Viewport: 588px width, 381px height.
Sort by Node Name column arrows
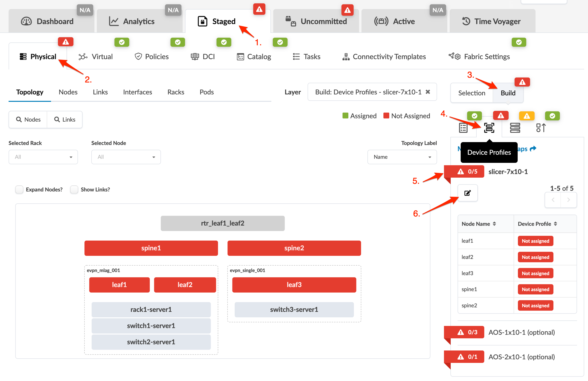(x=494, y=224)
